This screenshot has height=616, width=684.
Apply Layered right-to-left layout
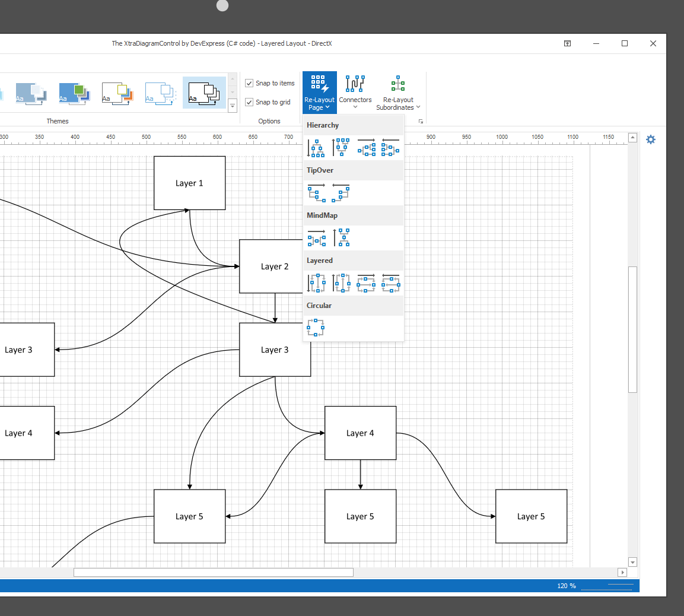pyautogui.click(x=390, y=284)
